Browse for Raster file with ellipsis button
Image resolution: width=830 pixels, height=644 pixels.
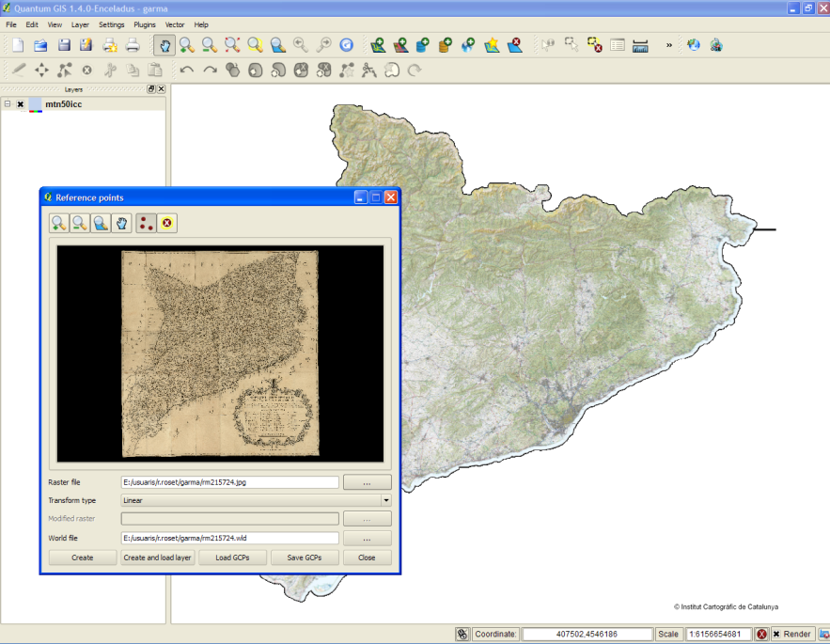tap(367, 482)
